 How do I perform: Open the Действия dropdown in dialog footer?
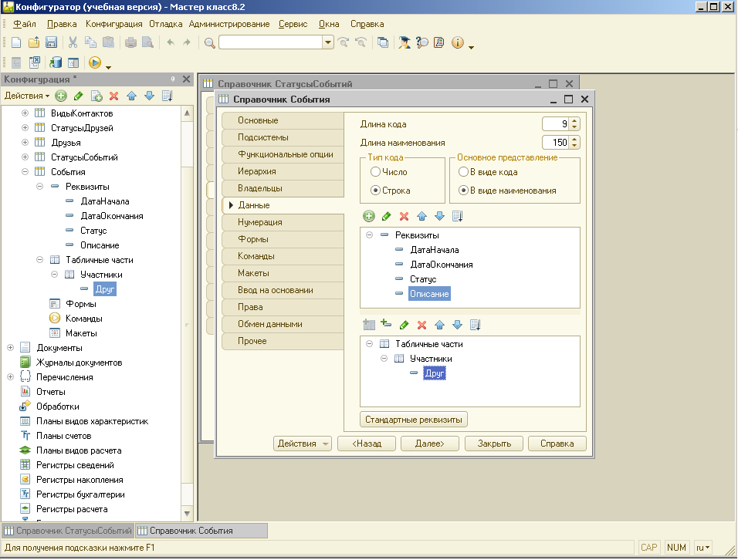(x=302, y=444)
